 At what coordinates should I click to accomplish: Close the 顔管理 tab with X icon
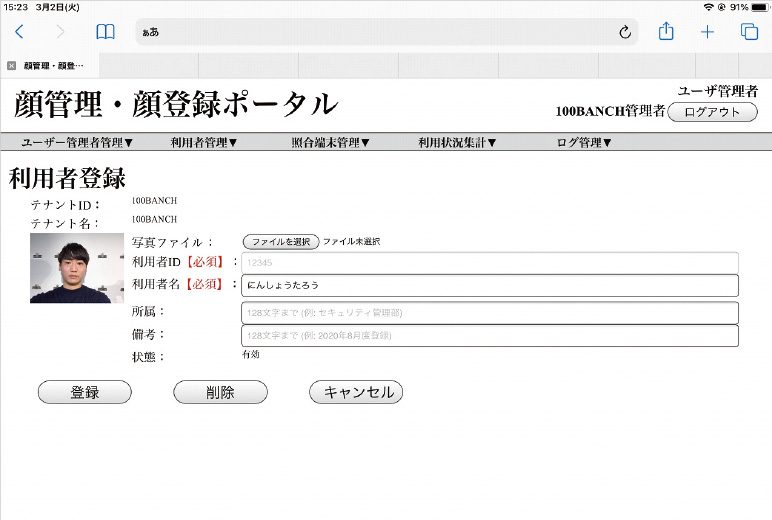(x=11, y=65)
